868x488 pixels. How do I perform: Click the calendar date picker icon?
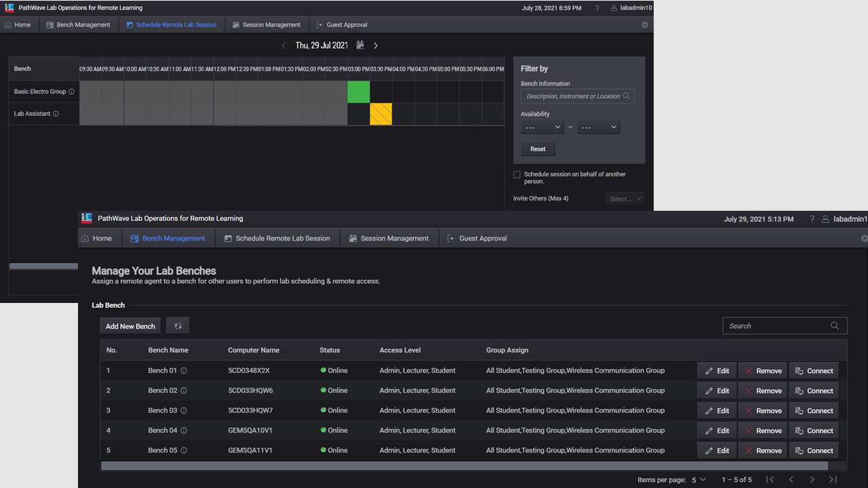click(360, 45)
